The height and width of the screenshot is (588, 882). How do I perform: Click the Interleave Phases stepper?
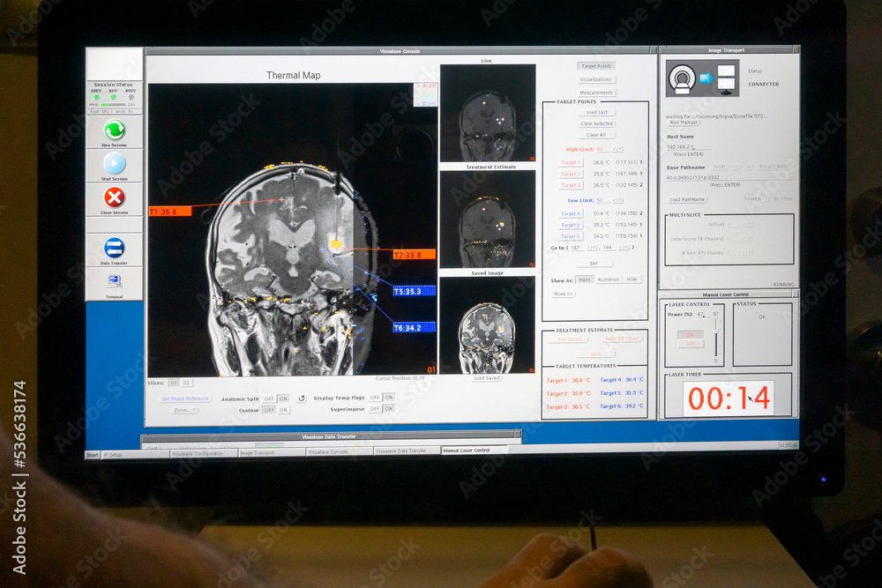click(x=748, y=238)
